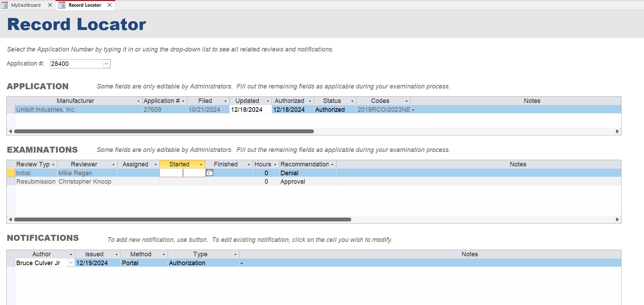Open the Status column filter arrow
The image size is (644, 305).
[352, 101]
